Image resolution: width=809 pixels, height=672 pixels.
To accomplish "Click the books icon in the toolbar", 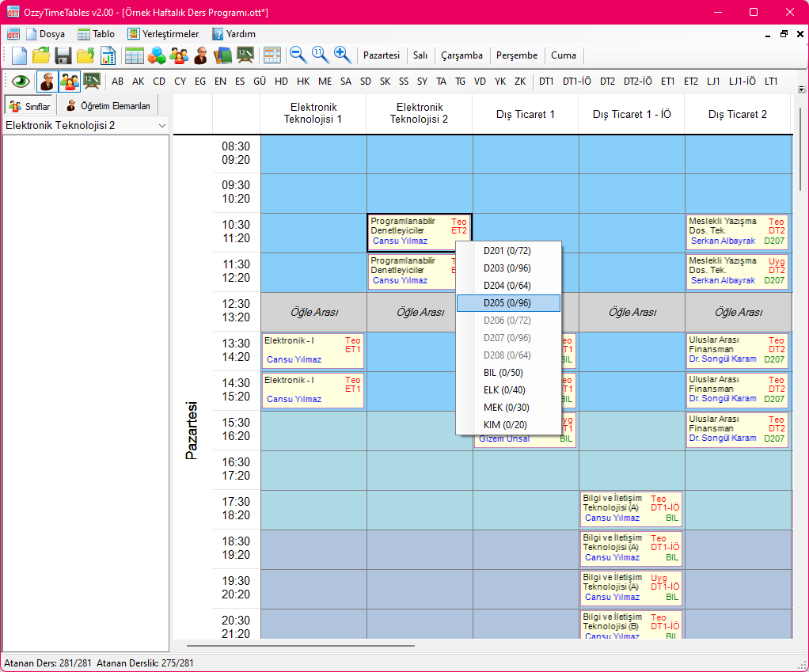I will pos(223,55).
